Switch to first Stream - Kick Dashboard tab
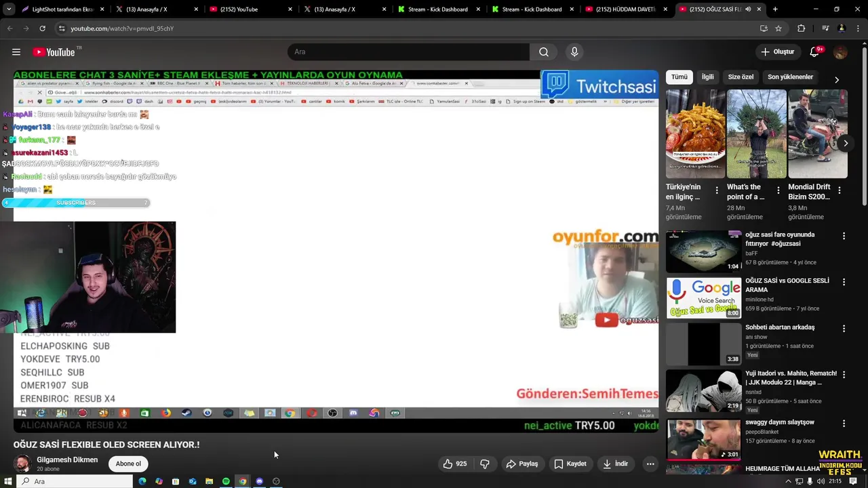 437,9
